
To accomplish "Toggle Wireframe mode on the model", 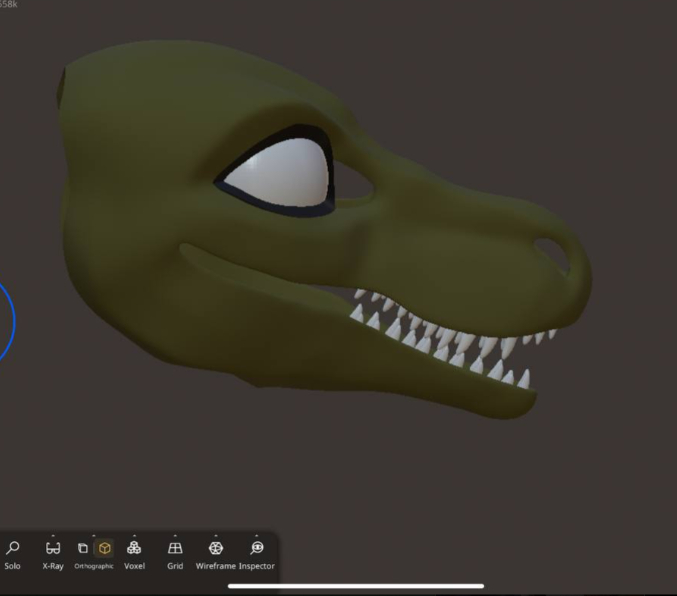I will pyautogui.click(x=216, y=549).
